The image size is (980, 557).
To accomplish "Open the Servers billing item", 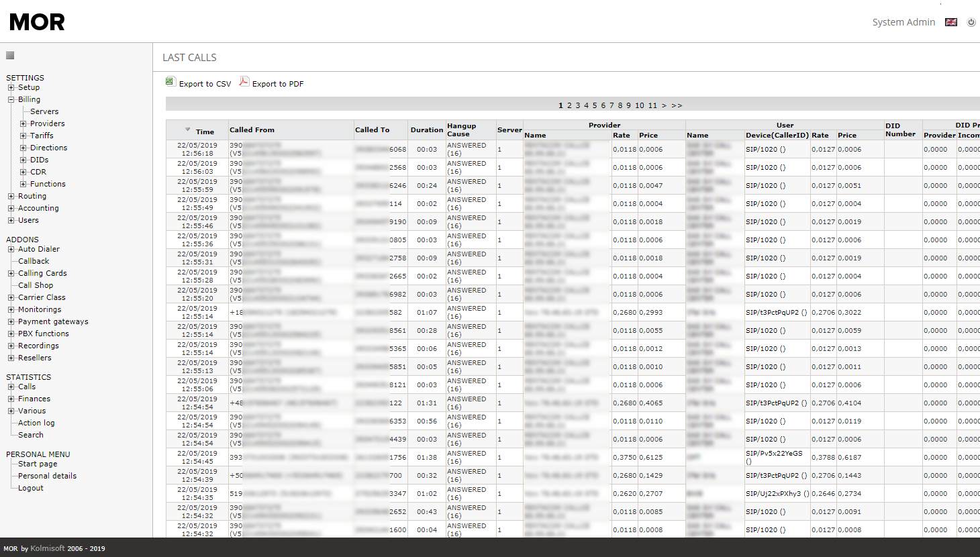I will tap(44, 111).
